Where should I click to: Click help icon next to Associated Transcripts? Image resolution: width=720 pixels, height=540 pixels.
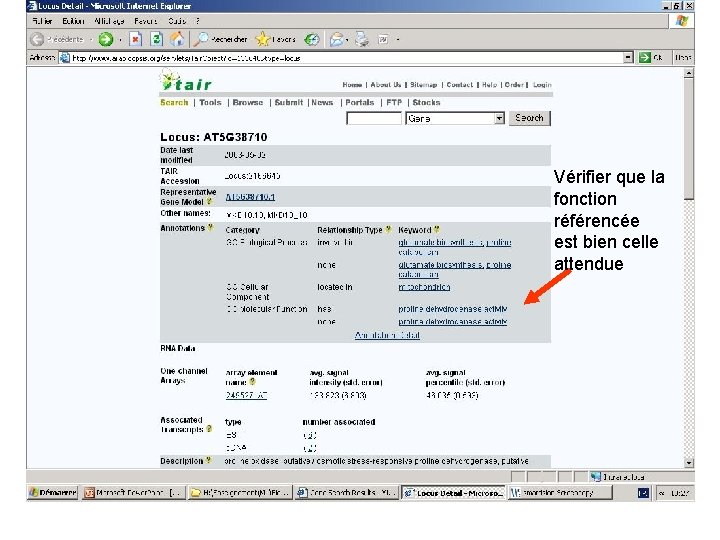tap(209, 429)
